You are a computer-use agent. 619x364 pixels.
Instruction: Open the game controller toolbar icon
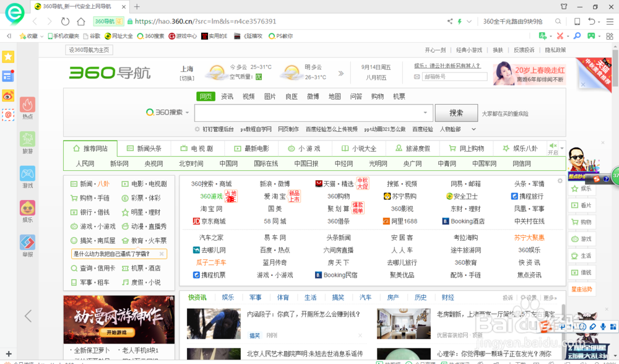(591, 36)
